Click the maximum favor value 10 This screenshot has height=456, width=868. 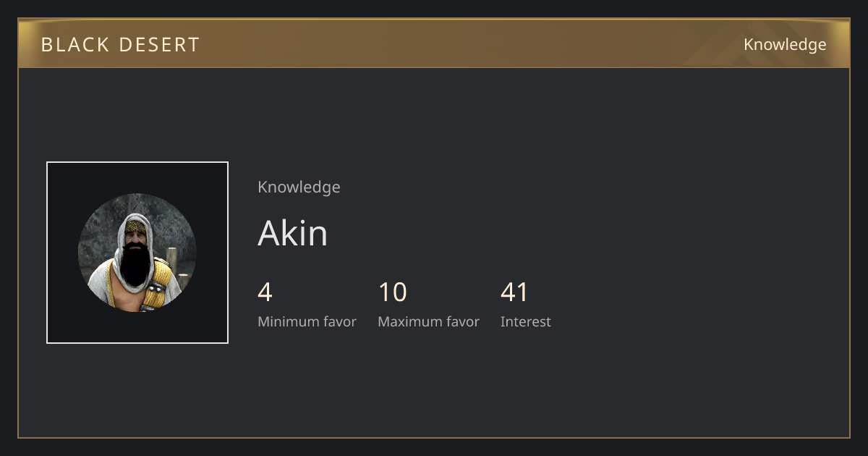[393, 292]
